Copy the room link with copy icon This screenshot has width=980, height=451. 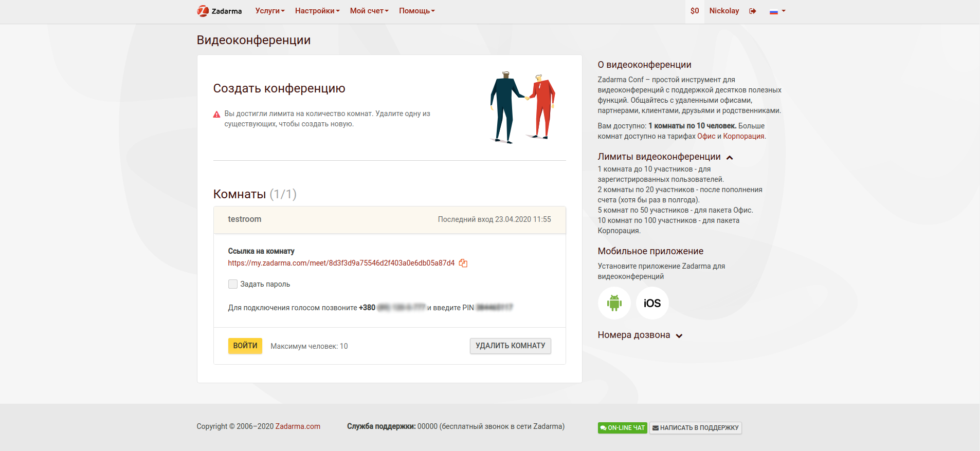(463, 263)
